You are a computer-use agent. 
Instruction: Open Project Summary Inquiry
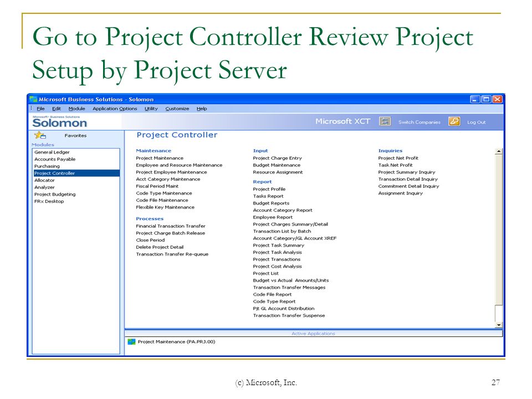pyautogui.click(x=406, y=172)
